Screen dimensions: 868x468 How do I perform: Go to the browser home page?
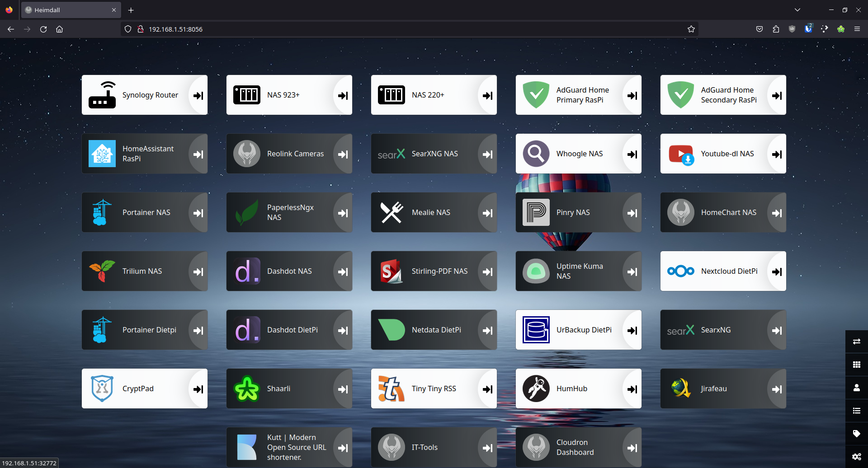click(59, 29)
